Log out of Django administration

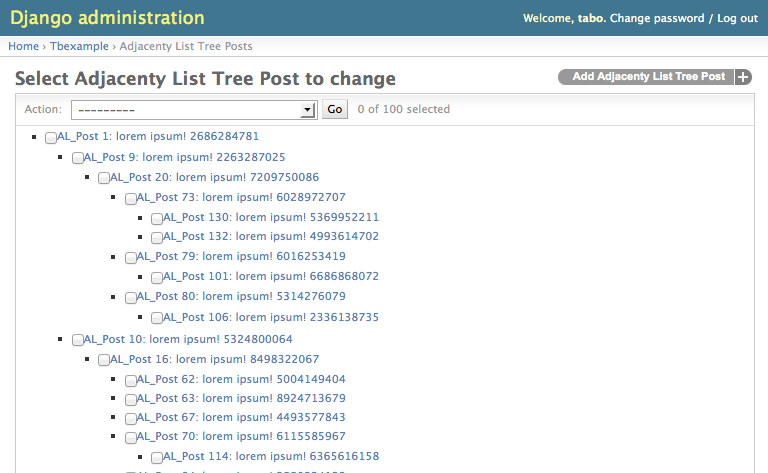point(737,18)
